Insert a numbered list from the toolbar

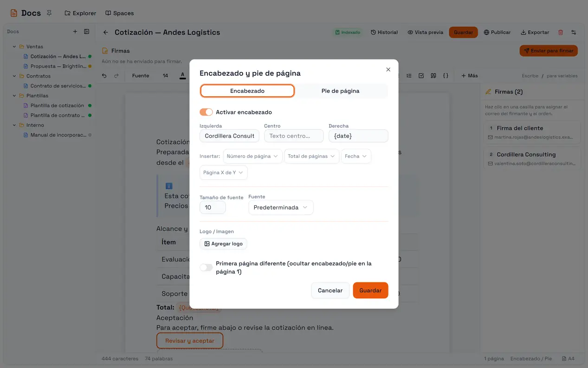pyautogui.click(x=409, y=76)
